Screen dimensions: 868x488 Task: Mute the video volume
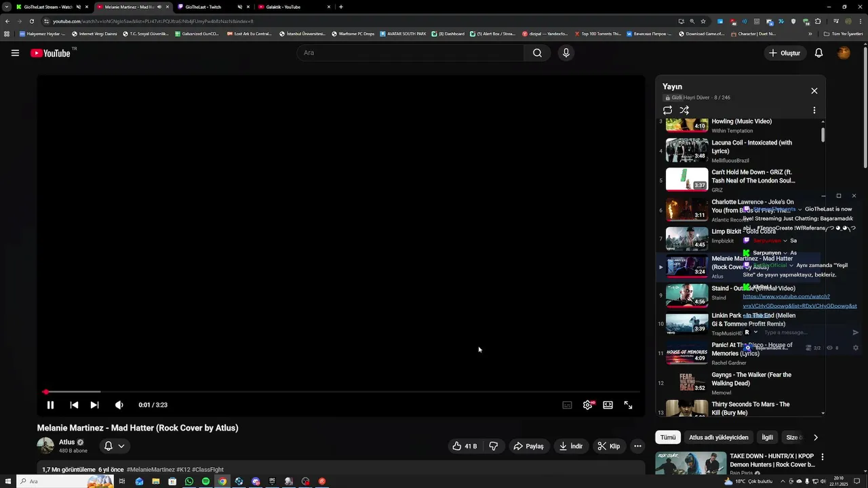coord(119,405)
